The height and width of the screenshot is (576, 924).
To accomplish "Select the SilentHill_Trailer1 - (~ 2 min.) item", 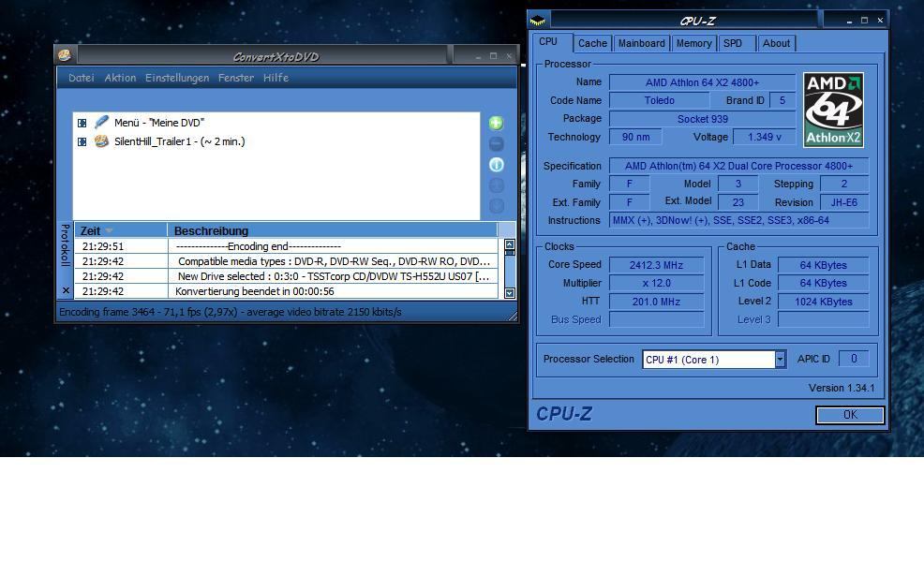I will point(180,141).
